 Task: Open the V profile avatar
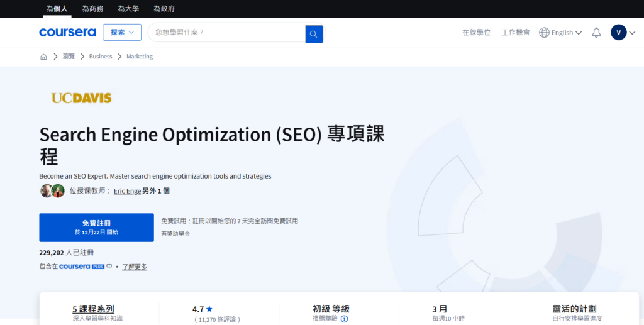[x=619, y=33]
